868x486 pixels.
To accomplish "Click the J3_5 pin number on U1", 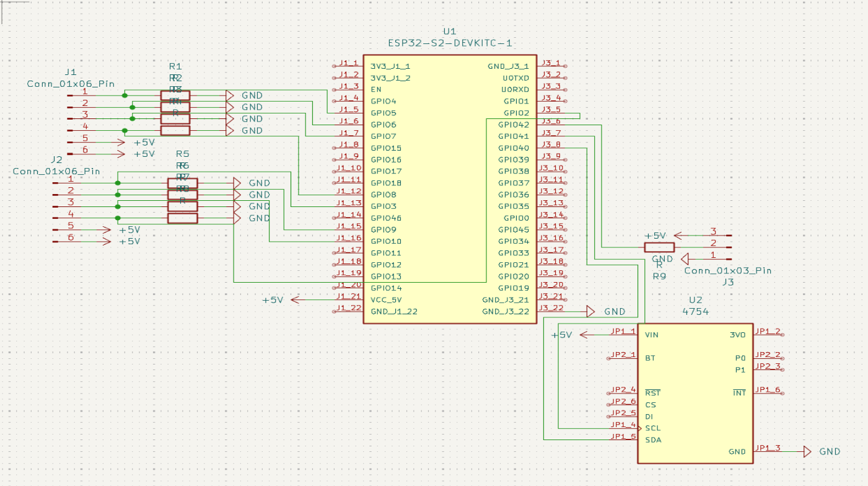I will tap(550, 110).
